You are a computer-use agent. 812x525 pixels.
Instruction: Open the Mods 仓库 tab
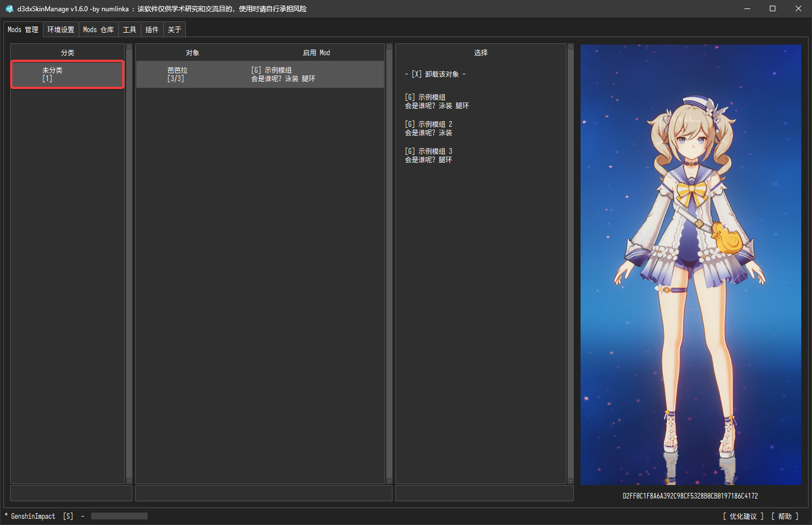point(99,30)
